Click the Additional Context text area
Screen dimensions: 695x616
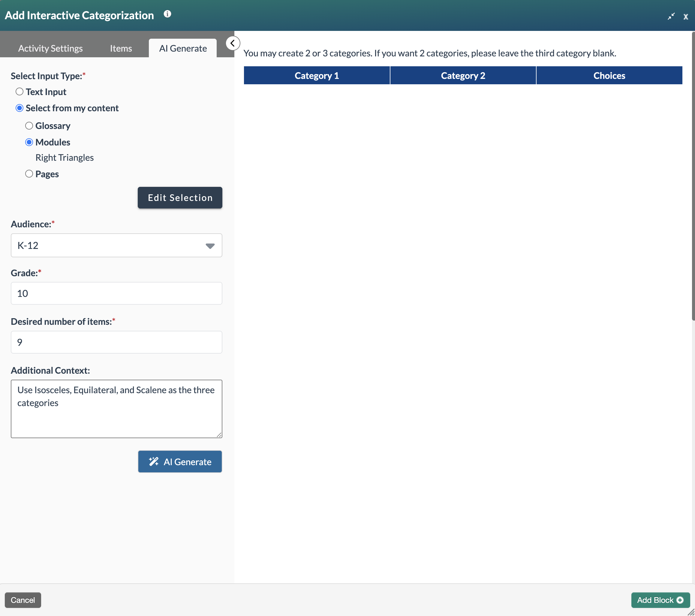click(x=116, y=408)
